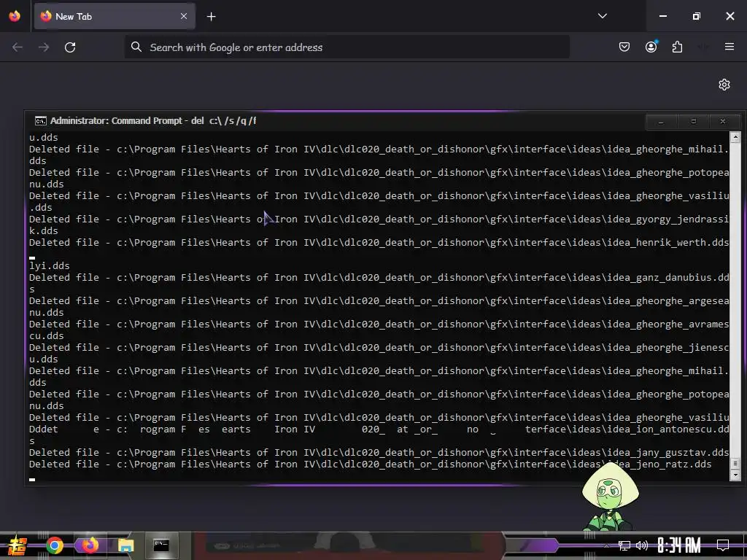Screen dimensions: 747x560
Task: Open a new browser tab with plus
Action: (211, 17)
